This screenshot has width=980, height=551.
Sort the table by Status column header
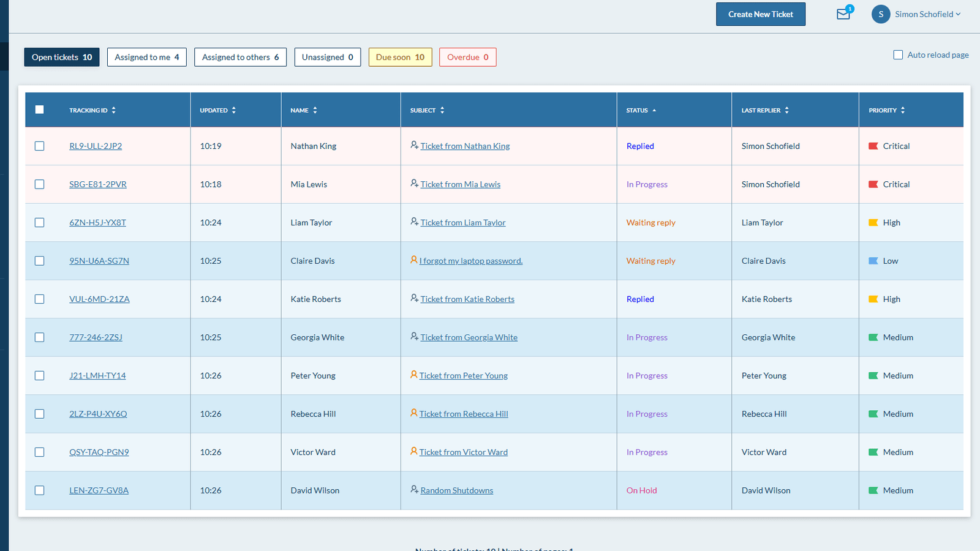[x=641, y=110]
